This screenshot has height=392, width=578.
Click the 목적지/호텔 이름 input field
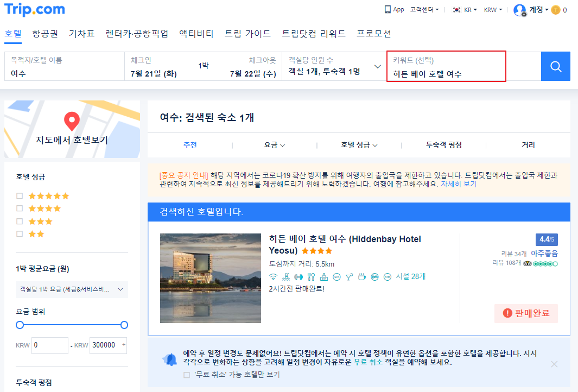[65, 66]
